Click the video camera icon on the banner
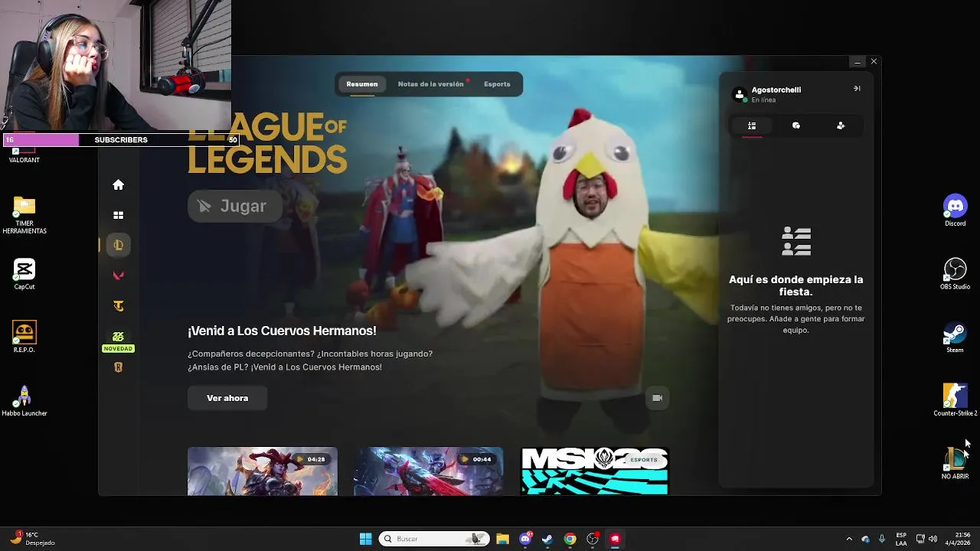The width and height of the screenshot is (980, 551). [x=657, y=398]
